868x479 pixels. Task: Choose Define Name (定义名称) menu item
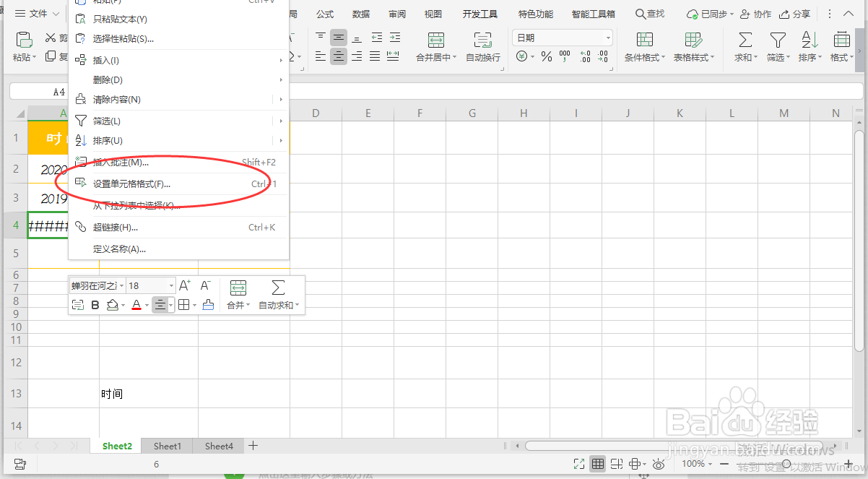click(x=178, y=249)
